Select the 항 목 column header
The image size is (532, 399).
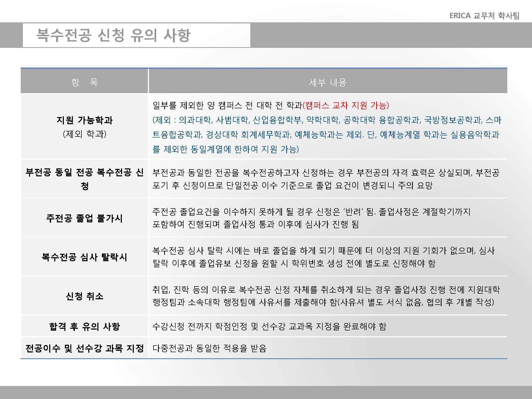pos(84,82)
